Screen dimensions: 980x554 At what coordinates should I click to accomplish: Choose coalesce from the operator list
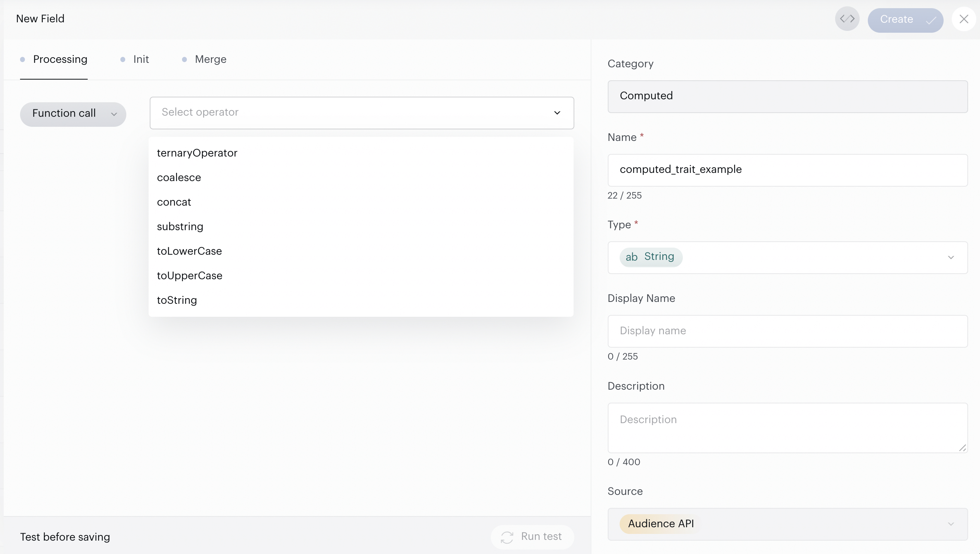click(361, 177)
